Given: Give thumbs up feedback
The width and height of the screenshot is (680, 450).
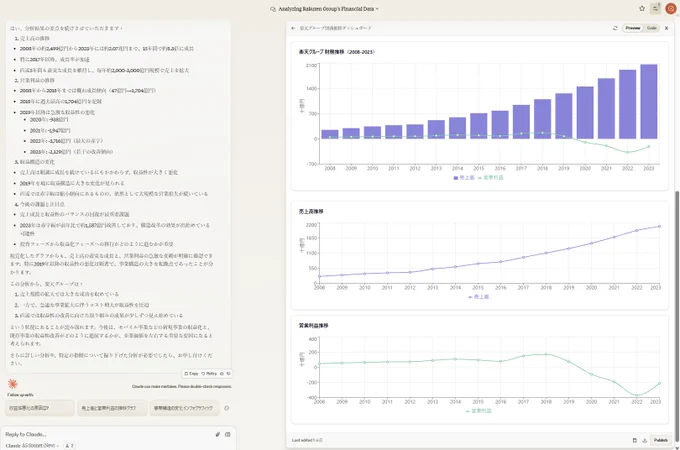Looking at the screenshot, I should pos(222,374).
